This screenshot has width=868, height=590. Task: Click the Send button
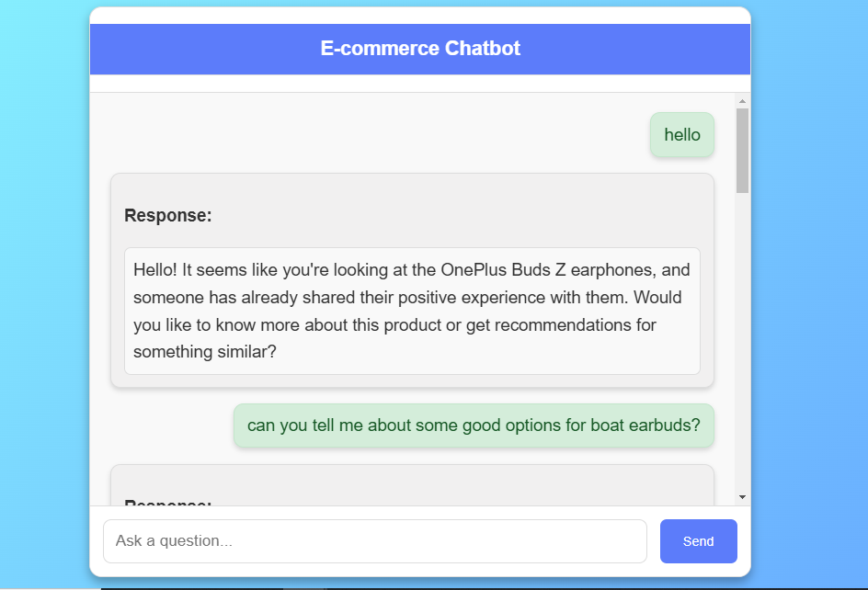click(698, 541)
